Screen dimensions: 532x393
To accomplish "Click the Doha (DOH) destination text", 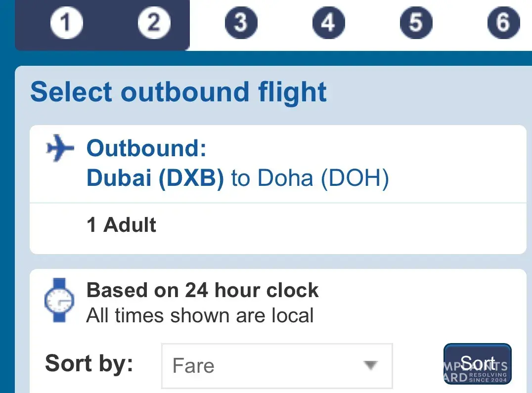I will click(x=323, y=178).
